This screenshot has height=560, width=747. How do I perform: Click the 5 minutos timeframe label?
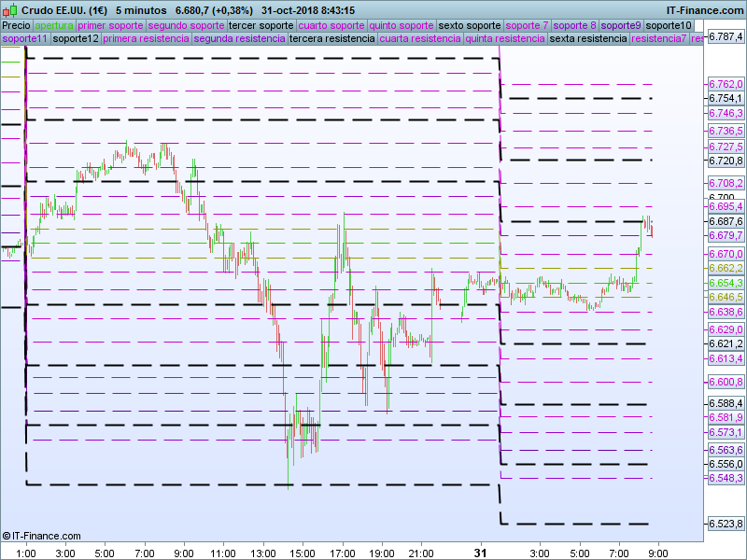141,10
